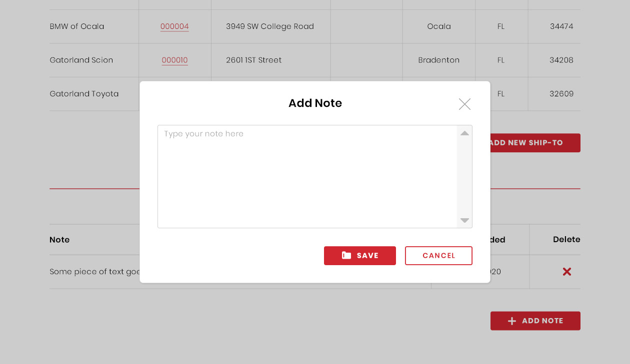This screenshot has height=364, width=630.
Task: Open ship-to link 000010
Action: pos(174,60)
